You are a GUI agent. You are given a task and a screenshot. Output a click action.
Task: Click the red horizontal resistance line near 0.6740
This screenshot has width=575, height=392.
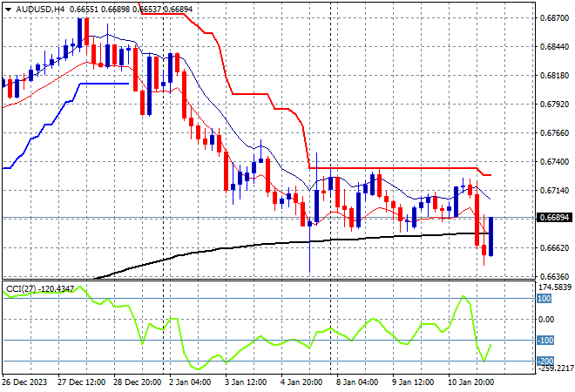coord(392,168)
